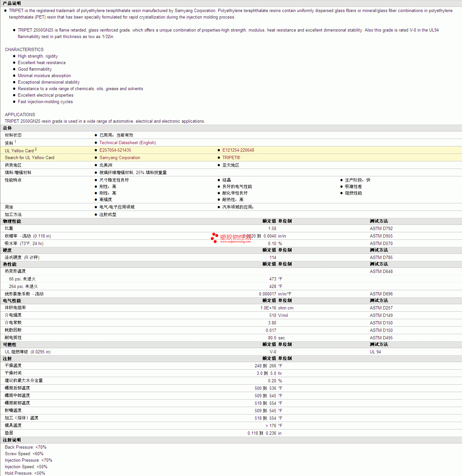
Task: Open UL file E121254-220648 link
Action: 238,150
